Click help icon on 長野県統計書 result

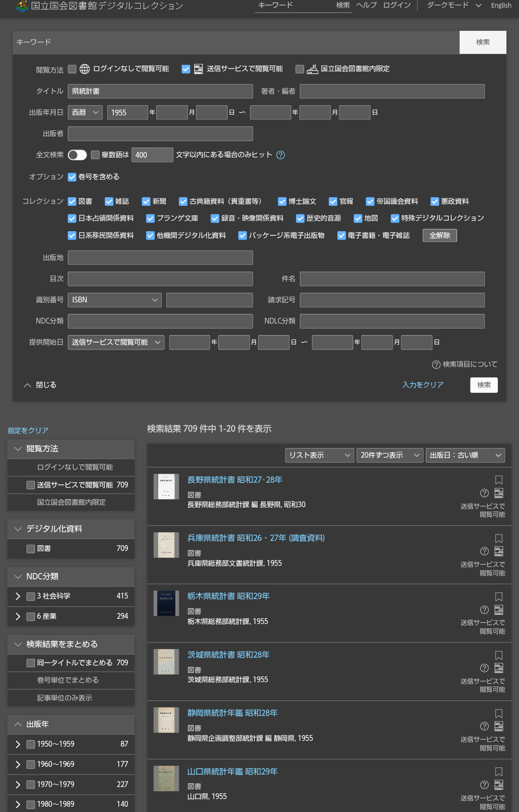coord(484,493)
